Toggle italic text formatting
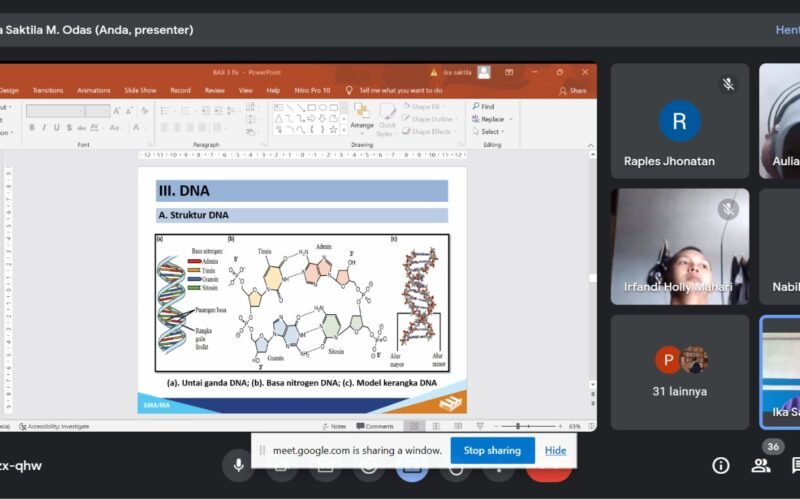800x500 pixels. click(x=45, y=128)
